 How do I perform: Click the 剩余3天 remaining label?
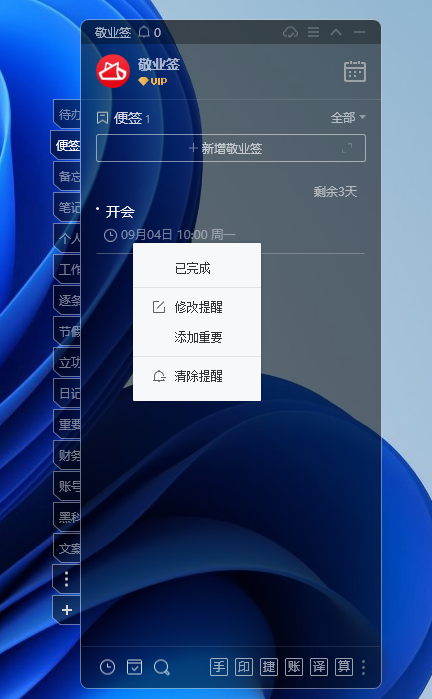point(335,192)
